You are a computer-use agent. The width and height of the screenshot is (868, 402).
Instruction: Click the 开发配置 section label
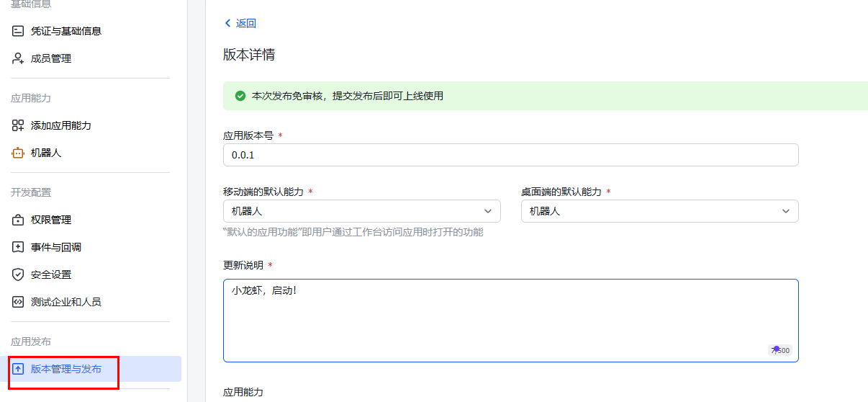[x=31, y=192]
